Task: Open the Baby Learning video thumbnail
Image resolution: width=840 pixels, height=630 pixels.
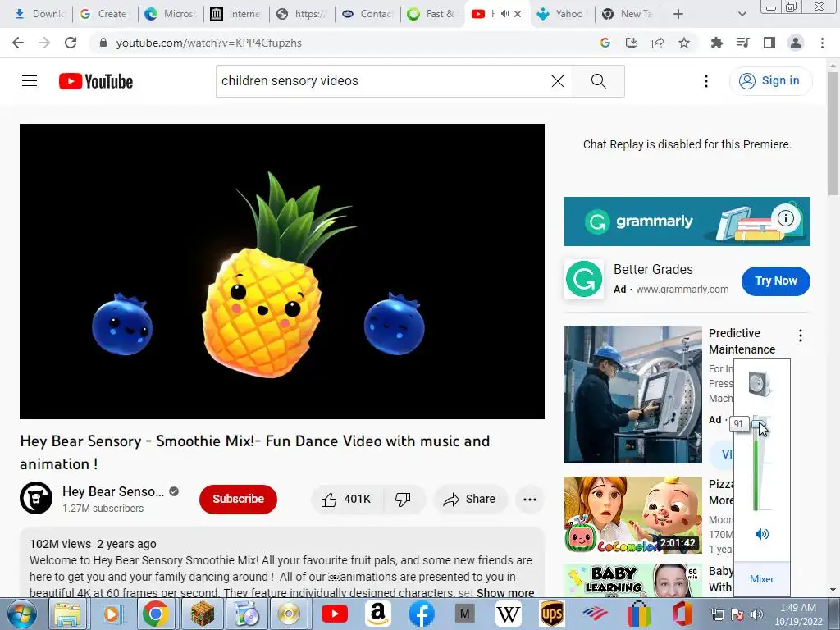Action: [x=633, y=580]
